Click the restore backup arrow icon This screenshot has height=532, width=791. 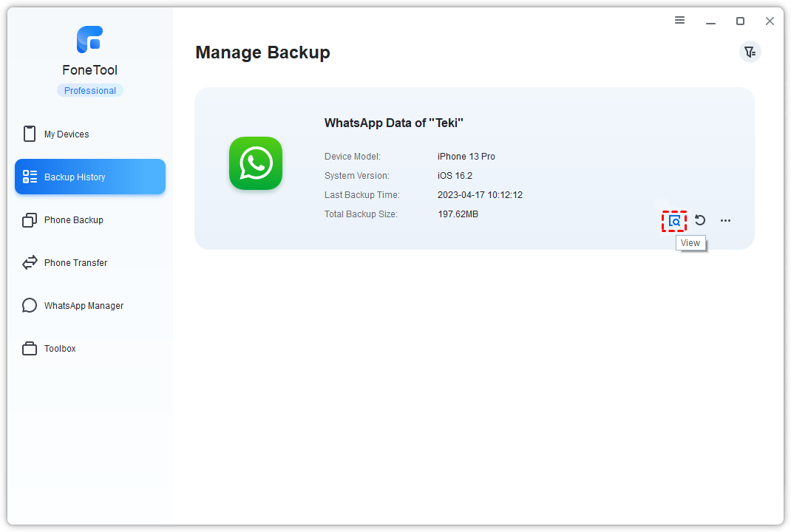tap(700, 220)
